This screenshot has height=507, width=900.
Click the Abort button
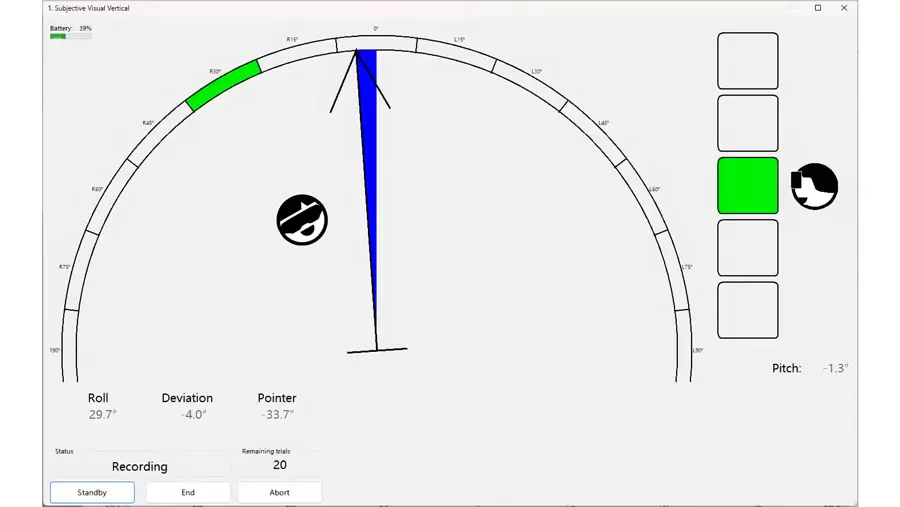tap(279, 492)
